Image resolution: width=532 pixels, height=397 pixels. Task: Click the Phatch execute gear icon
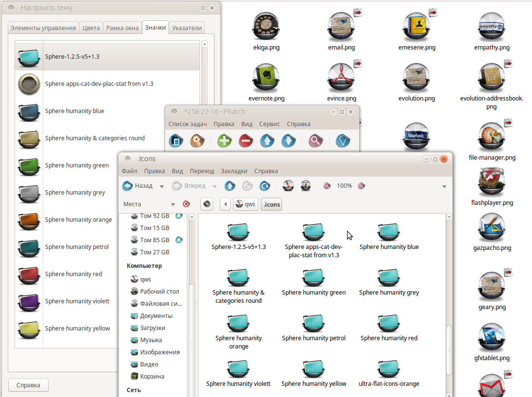197,140
